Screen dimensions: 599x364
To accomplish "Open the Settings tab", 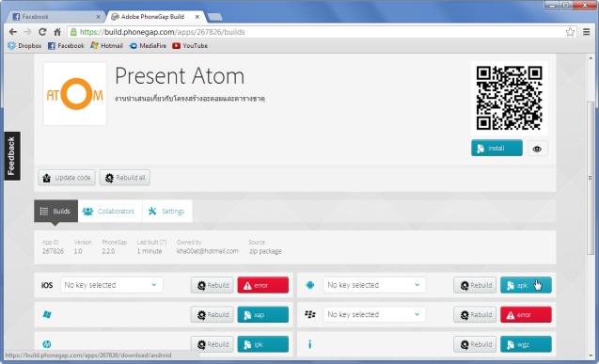I will (167, 211).
